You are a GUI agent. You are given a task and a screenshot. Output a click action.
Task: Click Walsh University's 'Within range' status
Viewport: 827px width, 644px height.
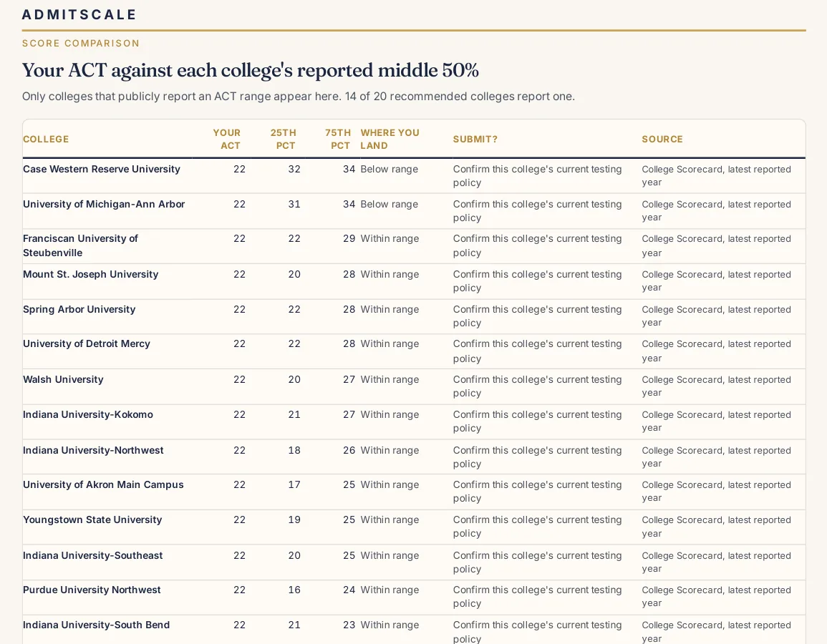(x=390, y=379)
